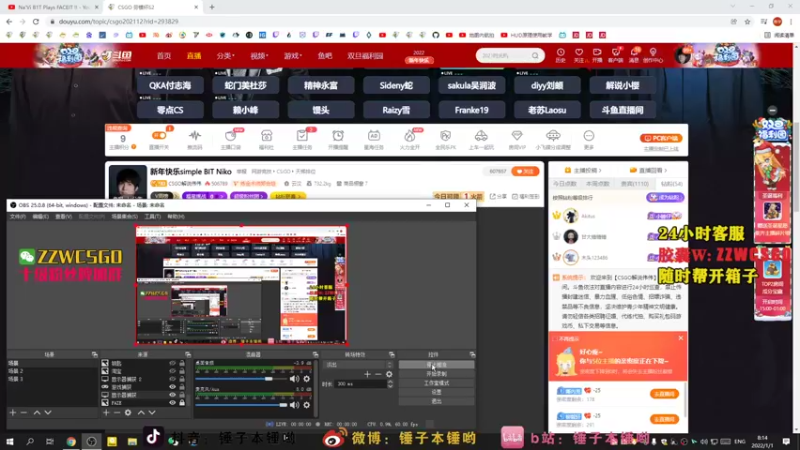Open the scene transition type dropdown in OBS

(358, 365)
